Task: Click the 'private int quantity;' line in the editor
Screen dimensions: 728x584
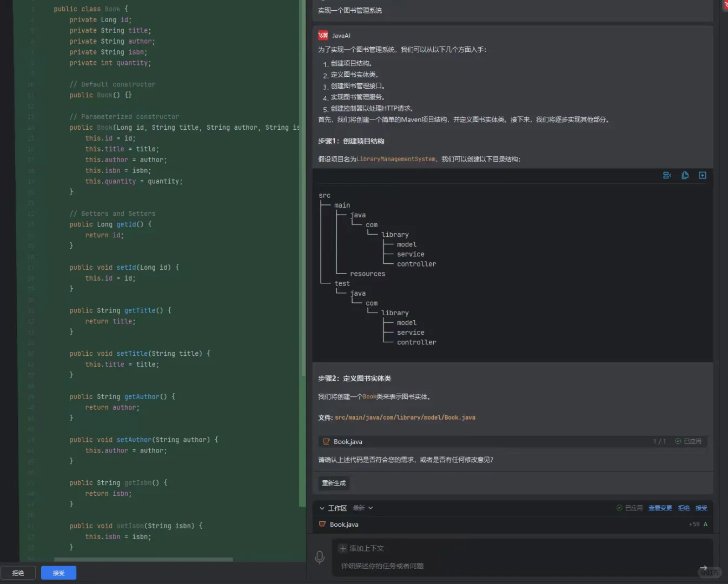Action: point(110,63)
